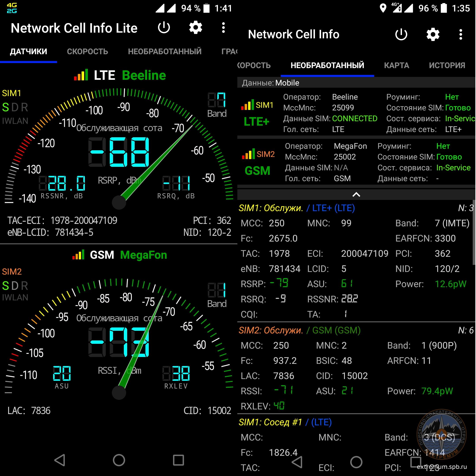Tap the LTE Beeline header

[120, 75]
